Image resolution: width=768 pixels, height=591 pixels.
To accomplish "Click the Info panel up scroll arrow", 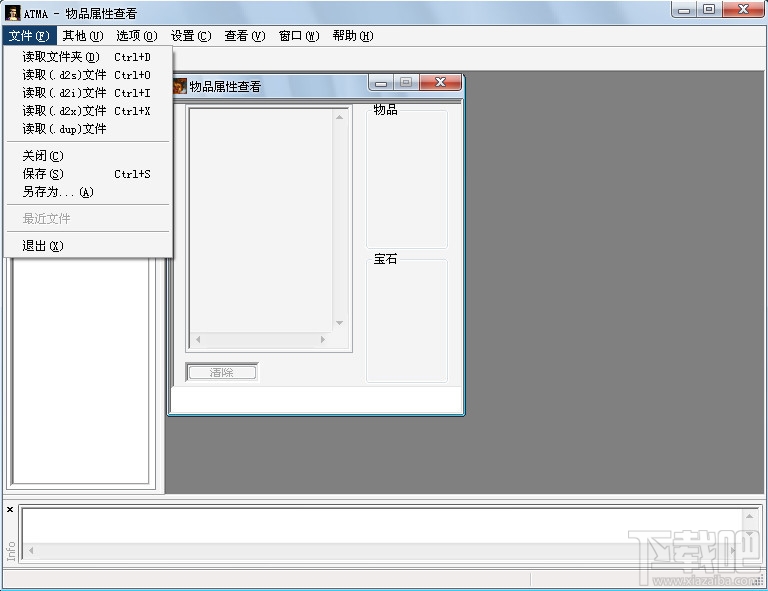I will tap(749, 516).
